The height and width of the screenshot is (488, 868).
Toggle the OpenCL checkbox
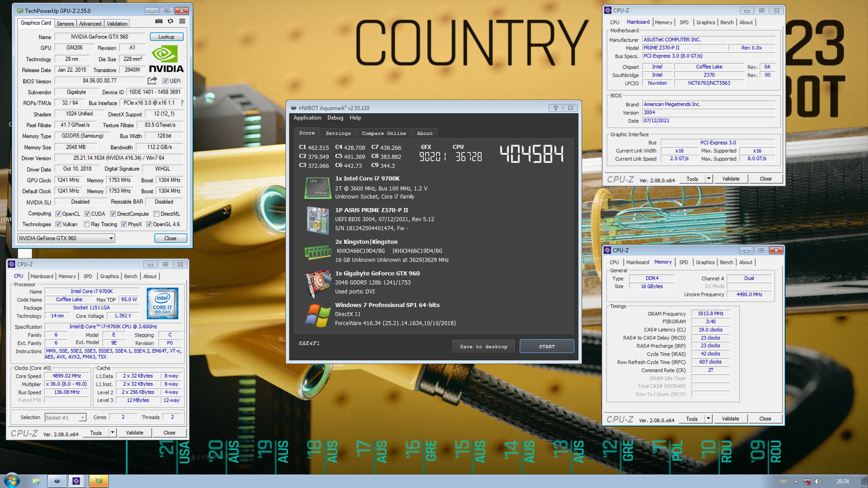point(58,214)
